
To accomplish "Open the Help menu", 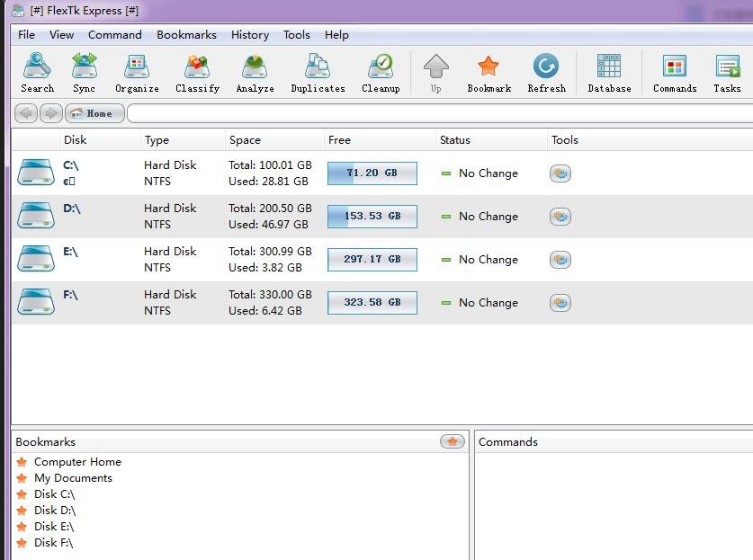I will click(336, 35).
